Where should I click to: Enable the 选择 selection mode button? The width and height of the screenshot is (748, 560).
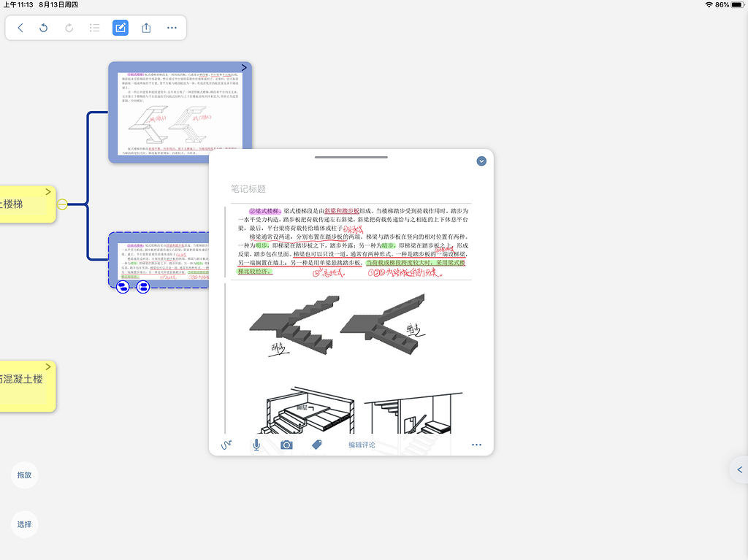pos(24,524)
